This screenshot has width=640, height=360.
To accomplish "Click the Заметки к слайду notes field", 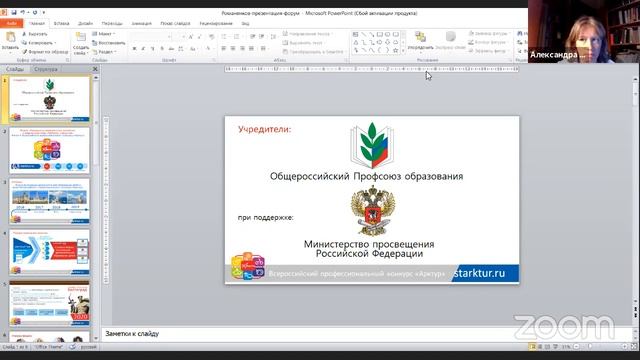I will 367,334.
